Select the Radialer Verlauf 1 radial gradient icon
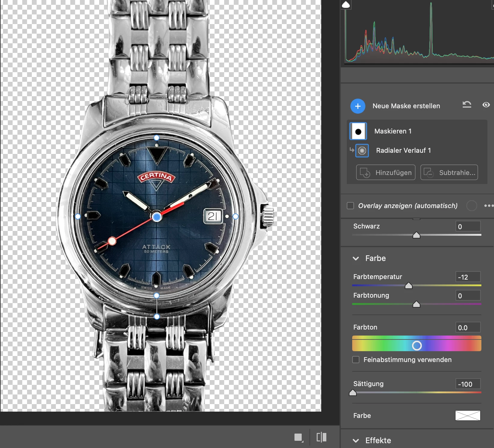 click(x=362, y=150)
